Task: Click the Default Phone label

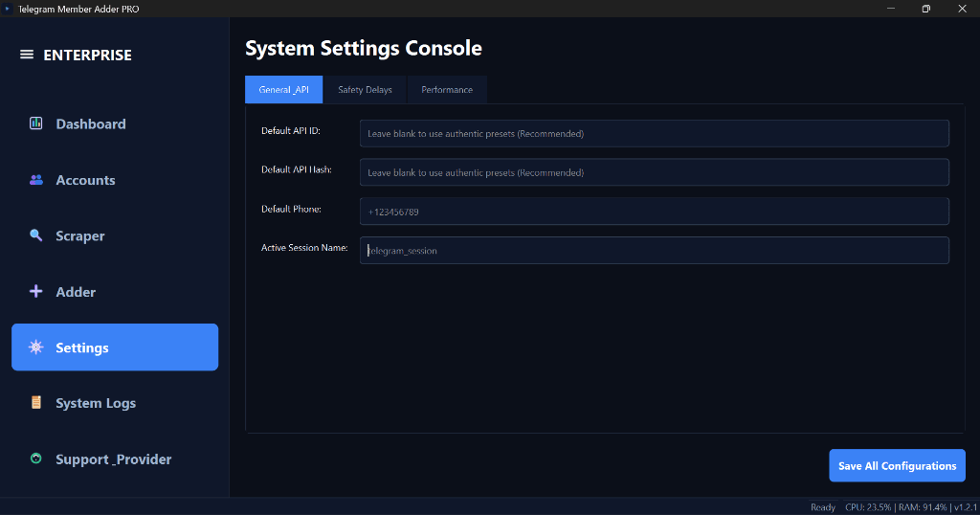Action: [x=291, y=209]
